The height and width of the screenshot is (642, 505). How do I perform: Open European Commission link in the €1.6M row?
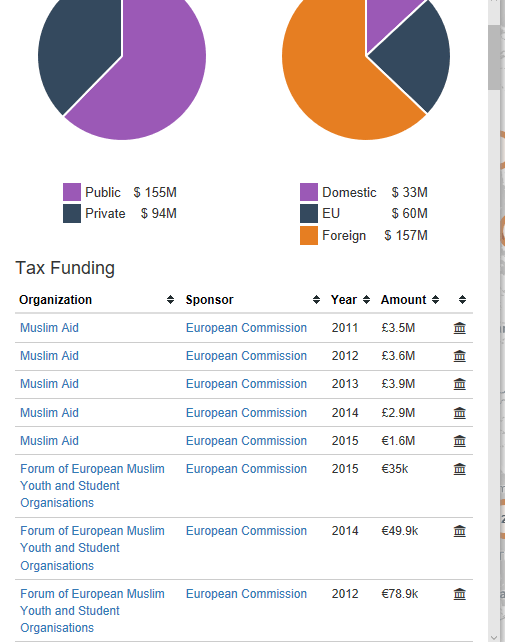[x=246, y=441]
